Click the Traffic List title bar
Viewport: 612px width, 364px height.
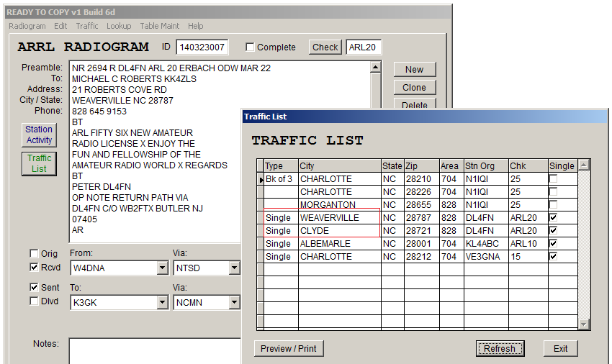(425, 117)
